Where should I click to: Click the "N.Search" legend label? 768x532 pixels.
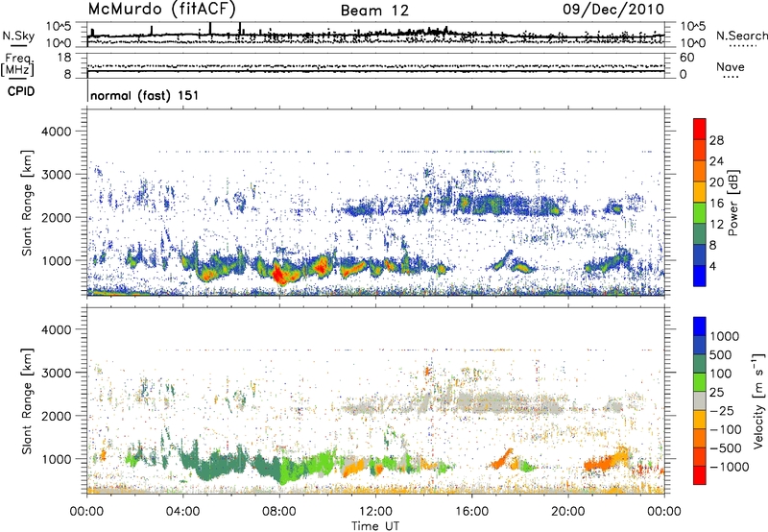(x=741, y=36)
